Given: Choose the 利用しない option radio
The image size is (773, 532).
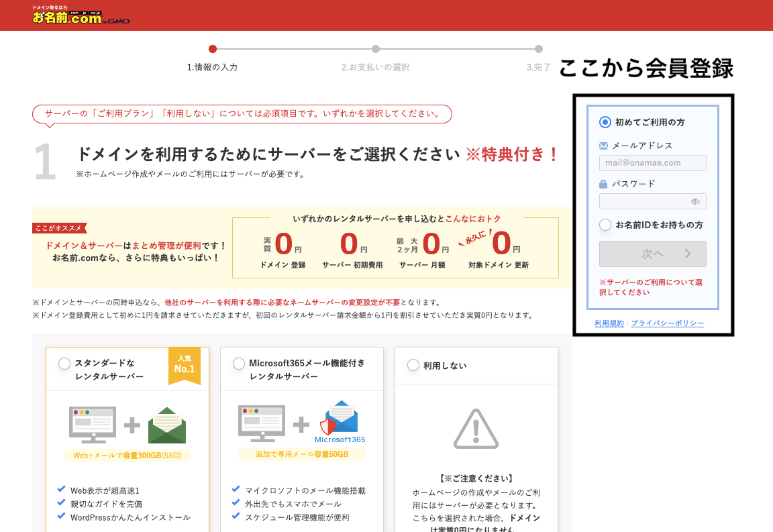Looking at the screenshot, I should coord(413,365).
